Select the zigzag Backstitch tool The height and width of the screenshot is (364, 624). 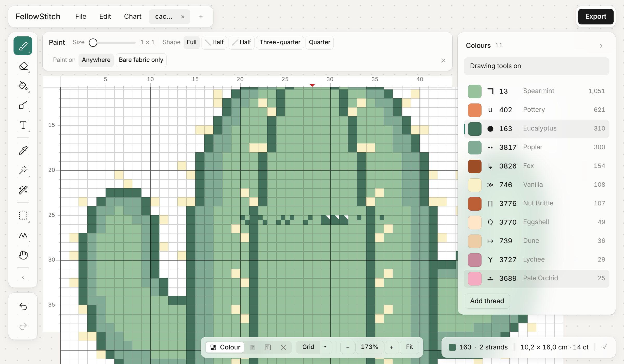23,235
